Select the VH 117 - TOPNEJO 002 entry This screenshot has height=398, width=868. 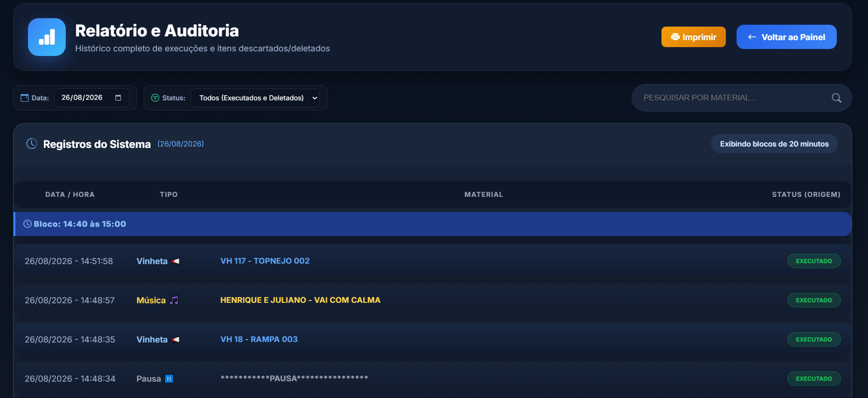[265, 261]
